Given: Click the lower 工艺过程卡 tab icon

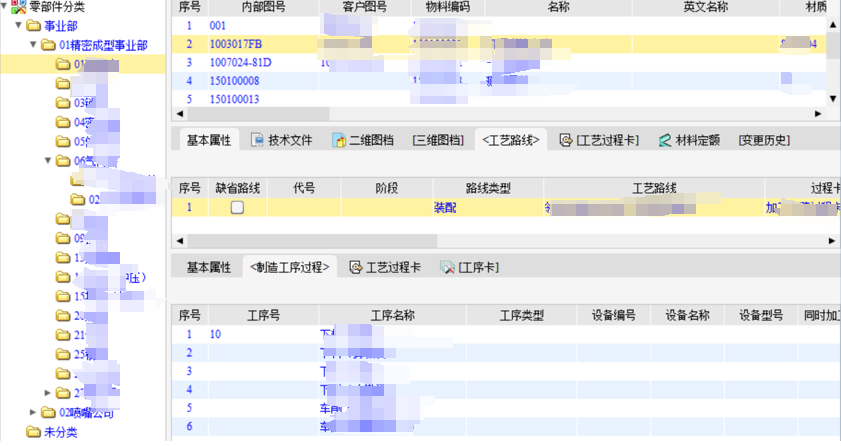Looking at the screenshot, I should pyautogui.click(x=356, y=267).
